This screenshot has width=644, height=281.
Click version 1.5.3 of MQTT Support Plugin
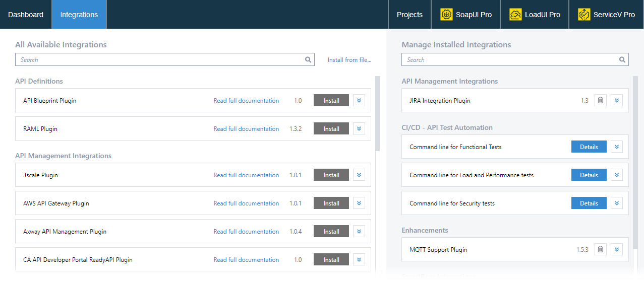[x=582, y=249]
